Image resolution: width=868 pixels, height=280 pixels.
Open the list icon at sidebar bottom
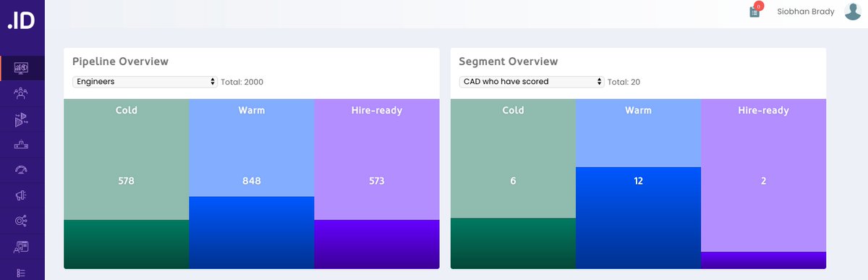(21, 273)
